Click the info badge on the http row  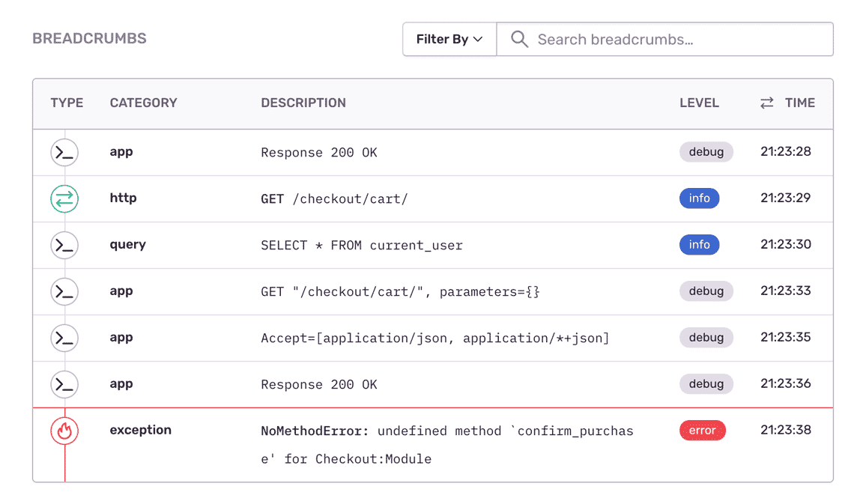pyautogui.click(x=699, y=198)
